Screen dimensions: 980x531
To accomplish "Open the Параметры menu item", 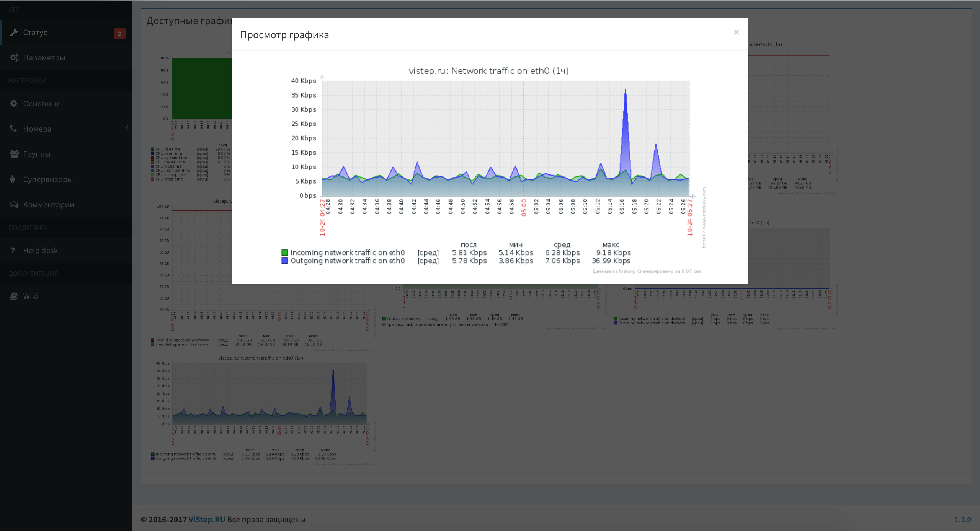I will click(44, 58).
